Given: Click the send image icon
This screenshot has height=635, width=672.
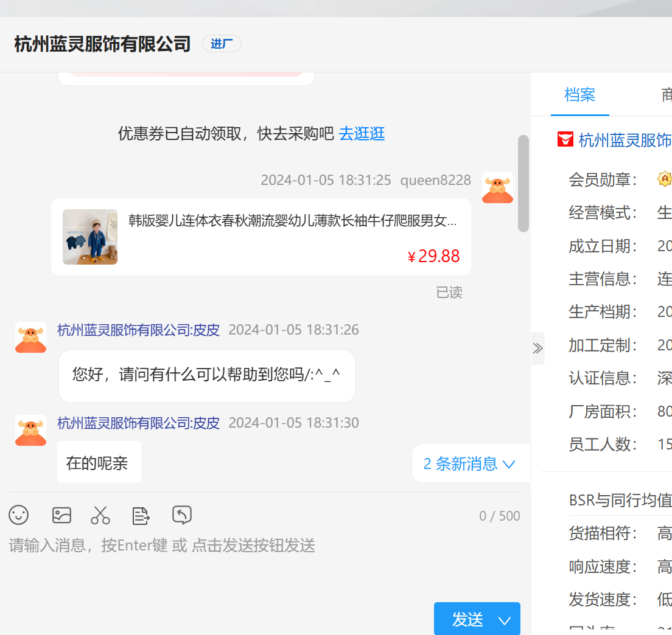Looking at the screenshot, I should 61,515.
